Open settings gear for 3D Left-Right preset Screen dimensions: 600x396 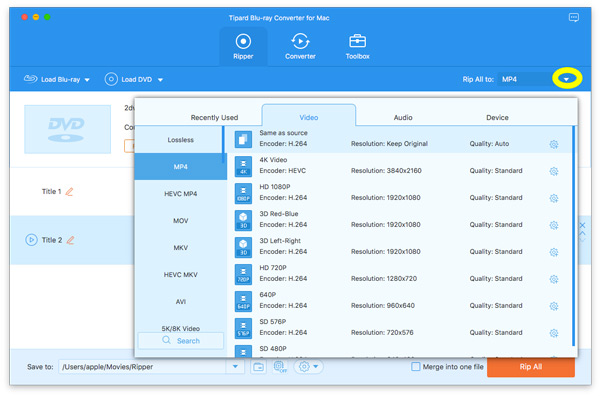(x=553, y=252)
